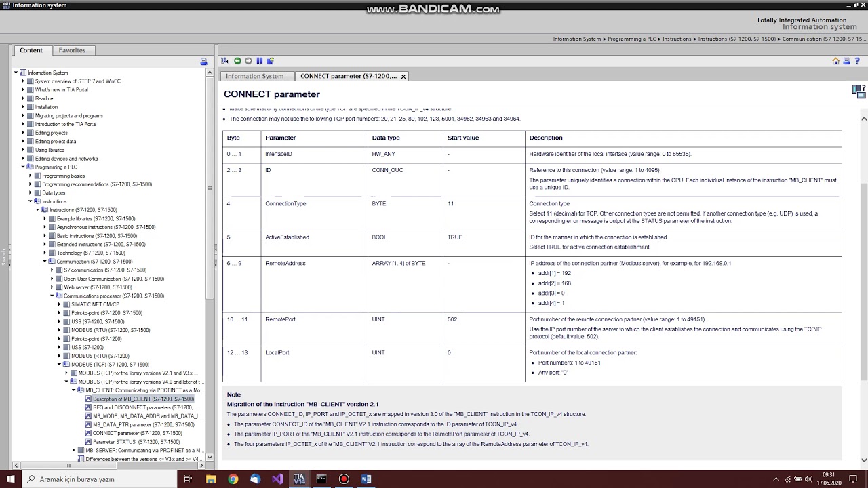This screenshot has height=488, width=868.
Task: Click the Windows search box
Action: coord(98,479)
